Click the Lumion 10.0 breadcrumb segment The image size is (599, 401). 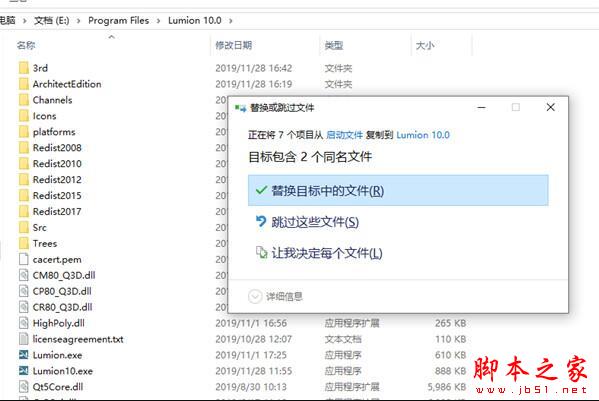click(x=194, y=20)
